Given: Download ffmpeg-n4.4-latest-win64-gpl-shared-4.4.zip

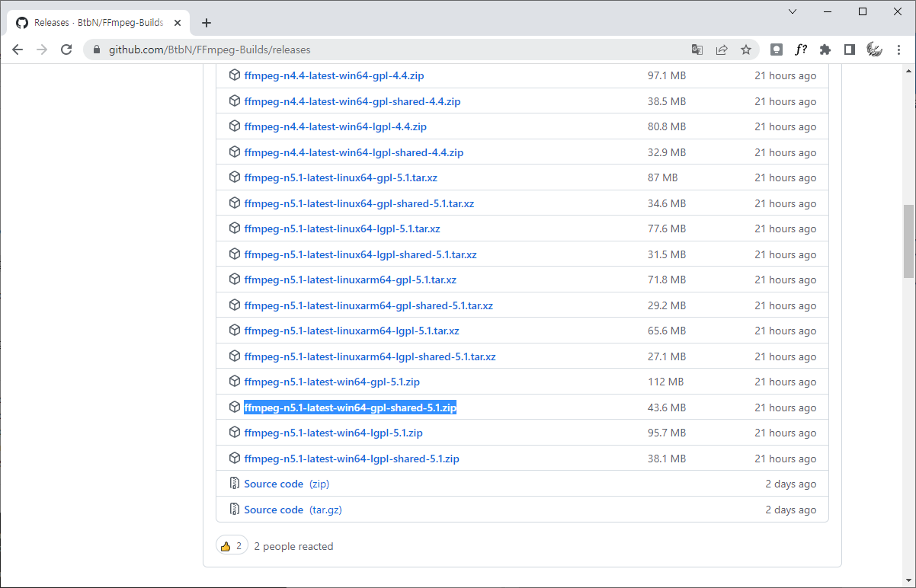Looking at the screenshot, I should pyautogui.click(x=352, y=101).
